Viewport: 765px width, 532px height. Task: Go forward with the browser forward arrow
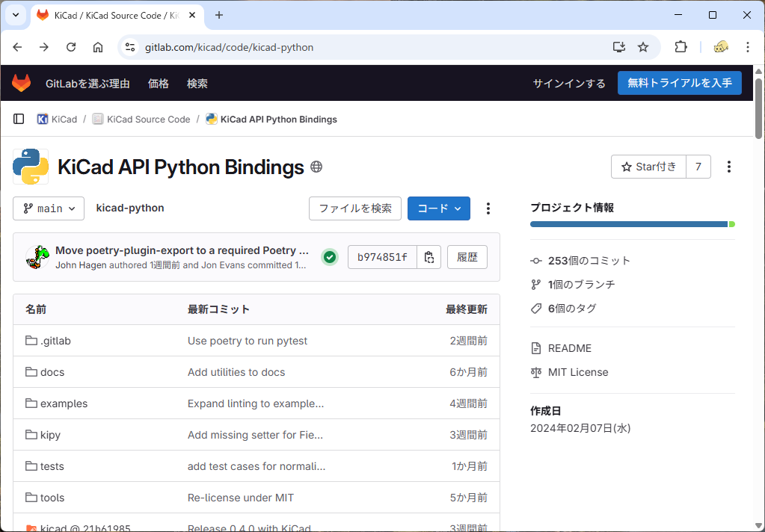(x=44, y=47)
